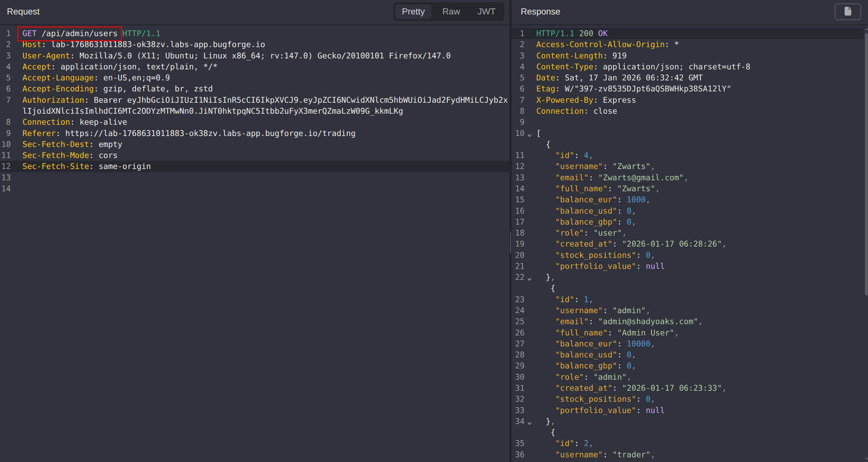Click the "balance_eur": 10000 value
This screenshot has height=462, width=868.
638,344
